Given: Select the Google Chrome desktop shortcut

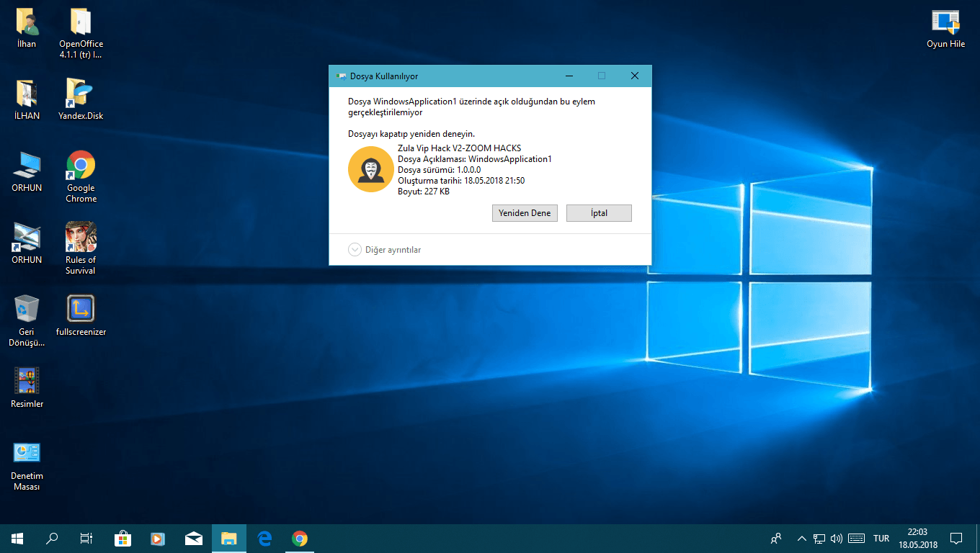Looking at the screenshot, I should click(x=81, y=176).
